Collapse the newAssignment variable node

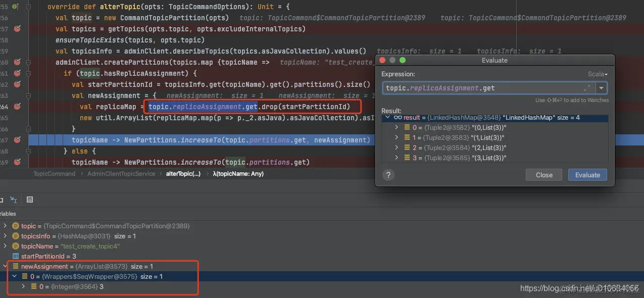pos(5,266)
